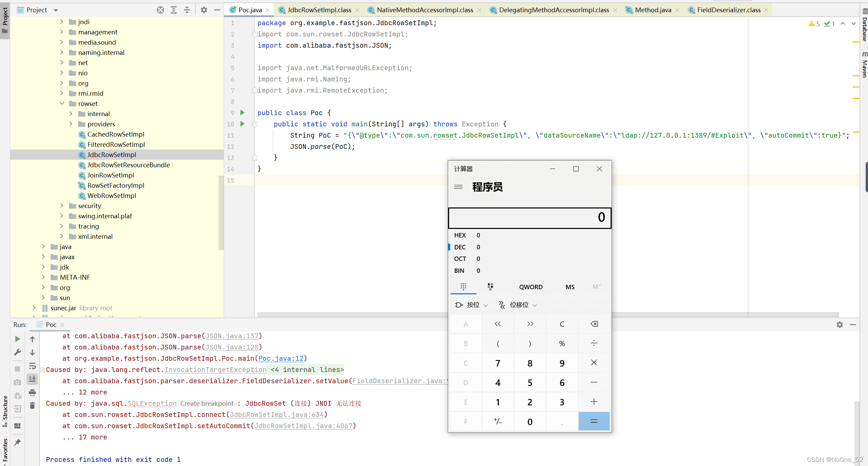Click the run gutter icon beside main method
The height and width of the screenshot is (466, 868).
[242, 124]
